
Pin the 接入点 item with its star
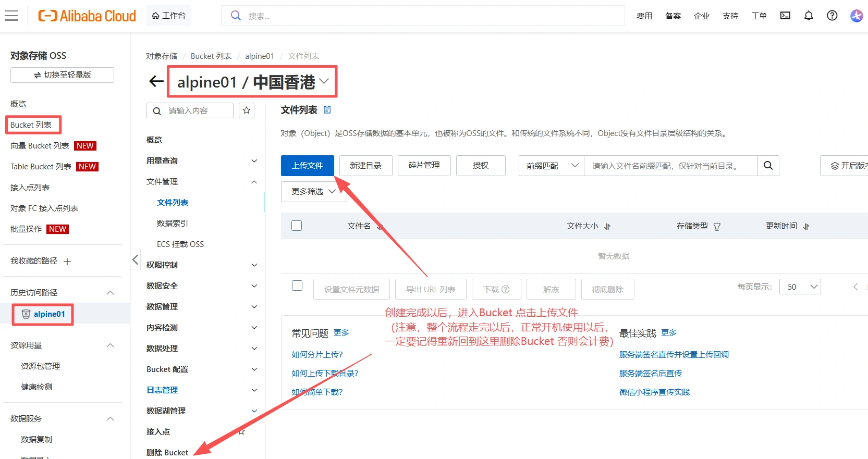click(x=242, y=431)
